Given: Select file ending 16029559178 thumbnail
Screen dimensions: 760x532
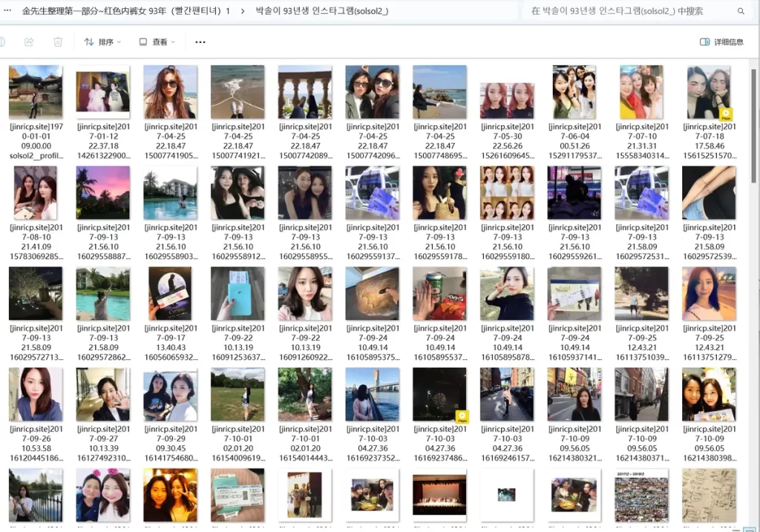Looking at the screenshot, I should coord(439,193).
